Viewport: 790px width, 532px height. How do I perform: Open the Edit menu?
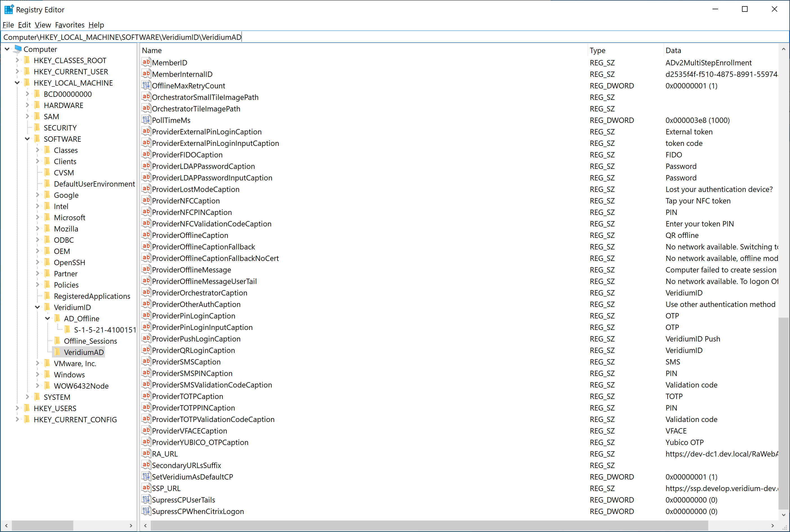[24, 25]
